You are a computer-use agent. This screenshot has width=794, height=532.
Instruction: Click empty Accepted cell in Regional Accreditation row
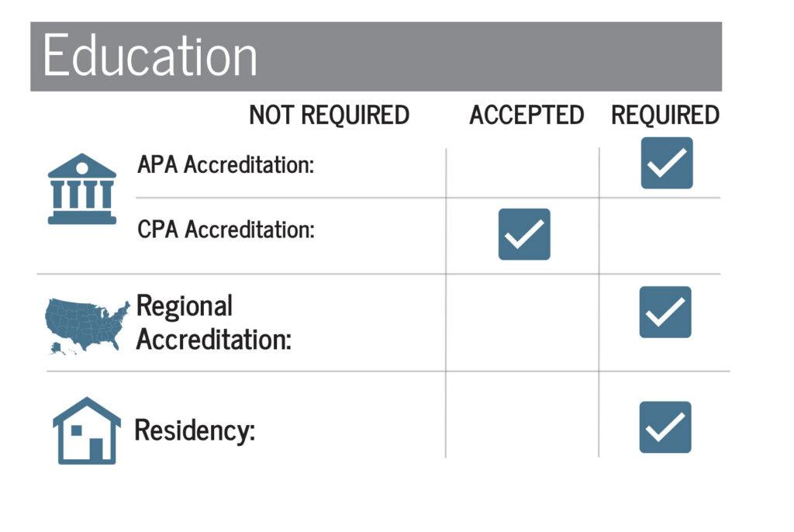(523, 323)
